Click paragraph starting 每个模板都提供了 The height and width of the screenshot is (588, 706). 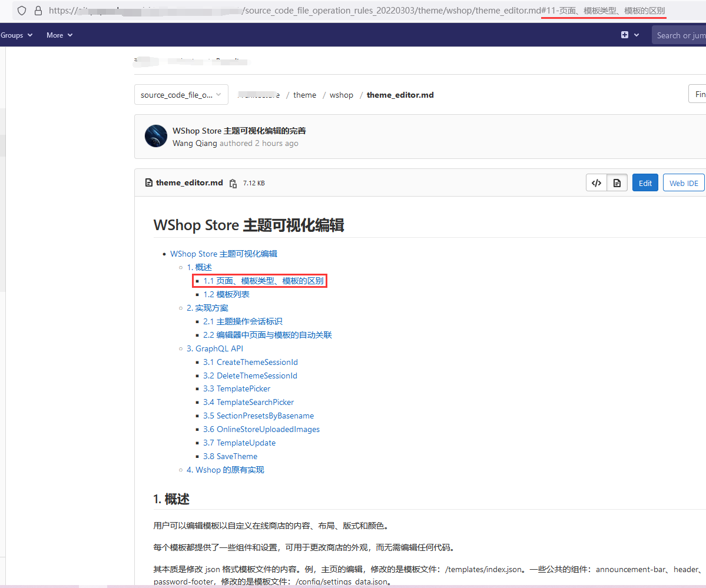pos(305,547)
